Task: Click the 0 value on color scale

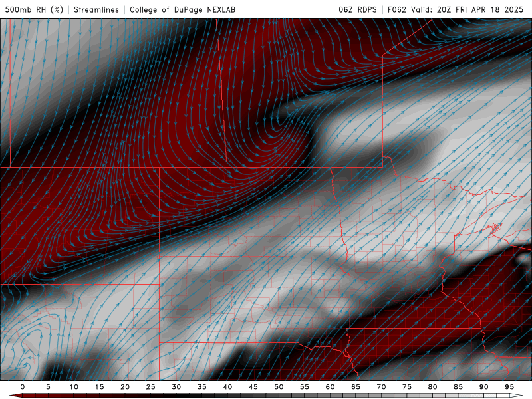Action: (23, 387)
